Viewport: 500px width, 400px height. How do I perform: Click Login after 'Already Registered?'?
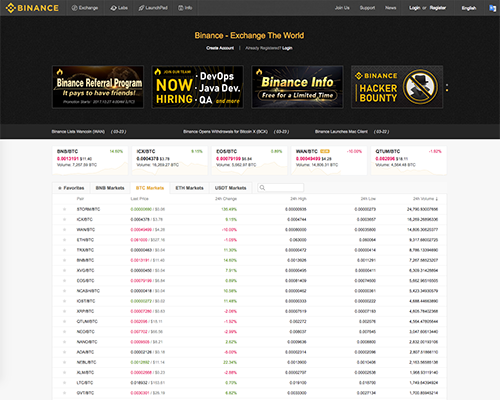pyautogui.click(x=287, y=48)
